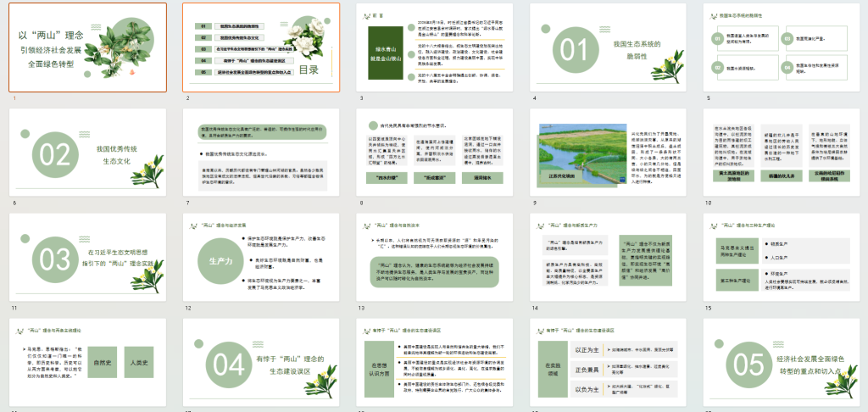868x412 pixels.
Task: Select the 在思想认识方面 slide thumbnail
Action: pyautogui.click(x=435, y=362)
